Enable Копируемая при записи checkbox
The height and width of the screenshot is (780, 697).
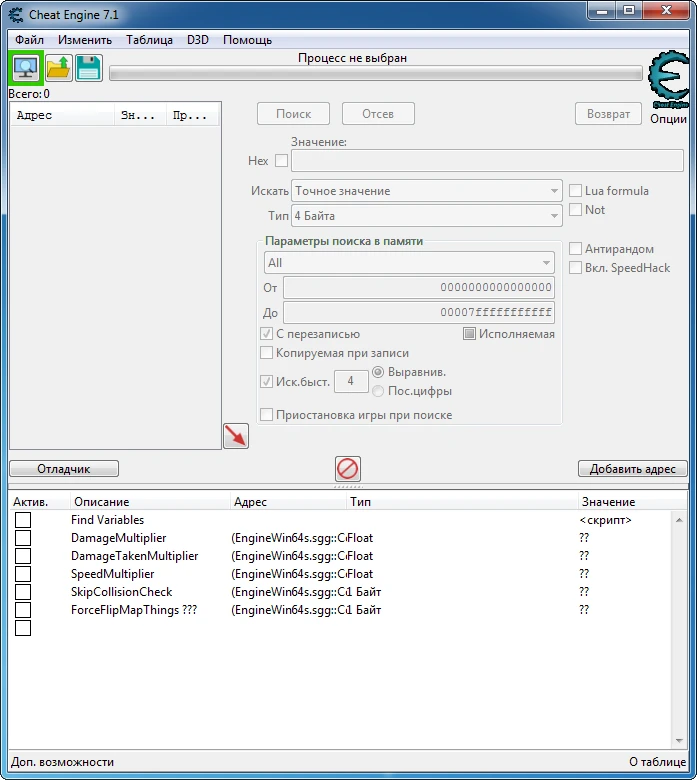(x=267, y=353)
